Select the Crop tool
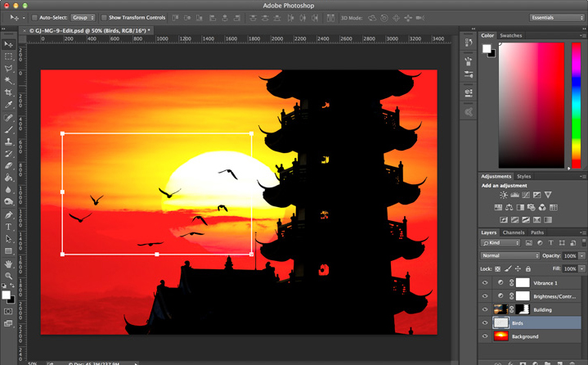Screen dimensions: 588x365 click(x=8, y=92)
